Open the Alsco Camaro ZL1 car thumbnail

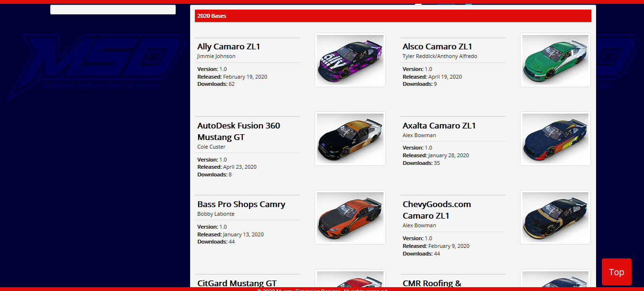555,60
